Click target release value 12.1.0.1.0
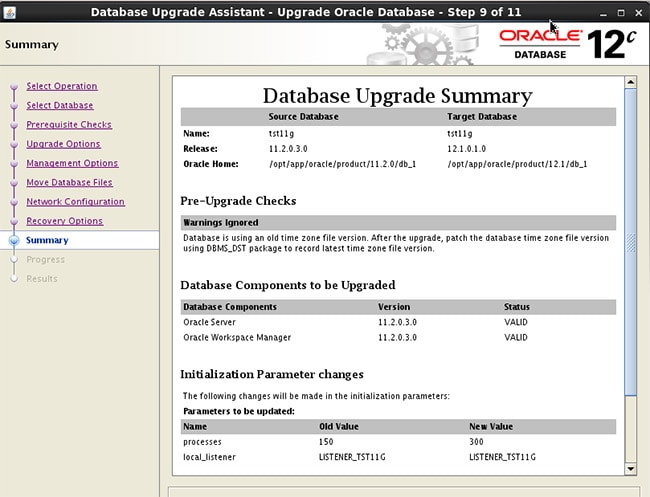Viewport: 650px width, 497px height. point(466,149)
